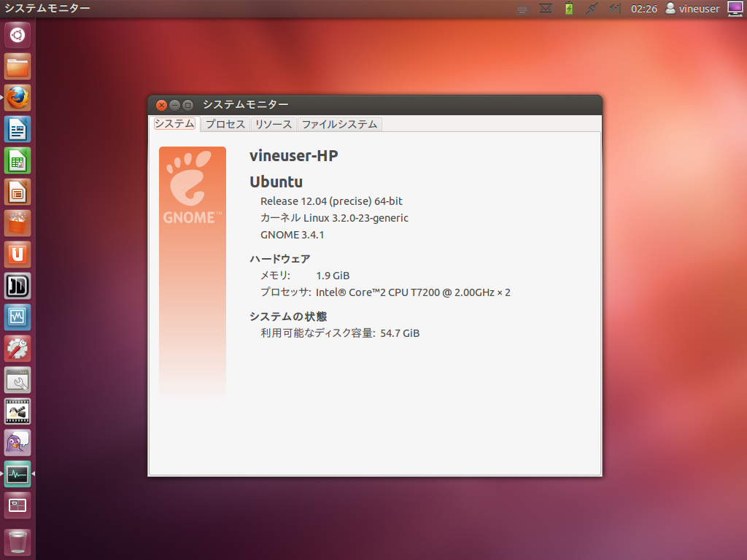Open the sound volume indicator
Viewport: 747px width, 560px height.
[615, 9]
